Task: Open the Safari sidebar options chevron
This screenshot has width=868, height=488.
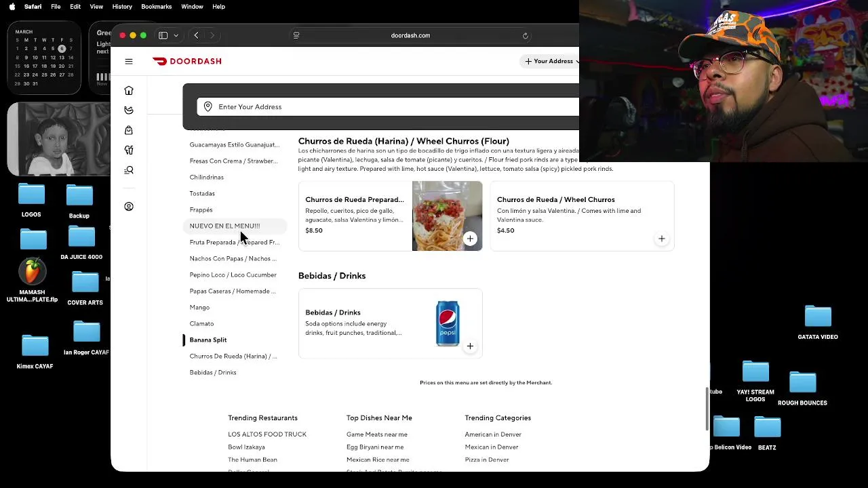Action: click(x=176, y=35)
